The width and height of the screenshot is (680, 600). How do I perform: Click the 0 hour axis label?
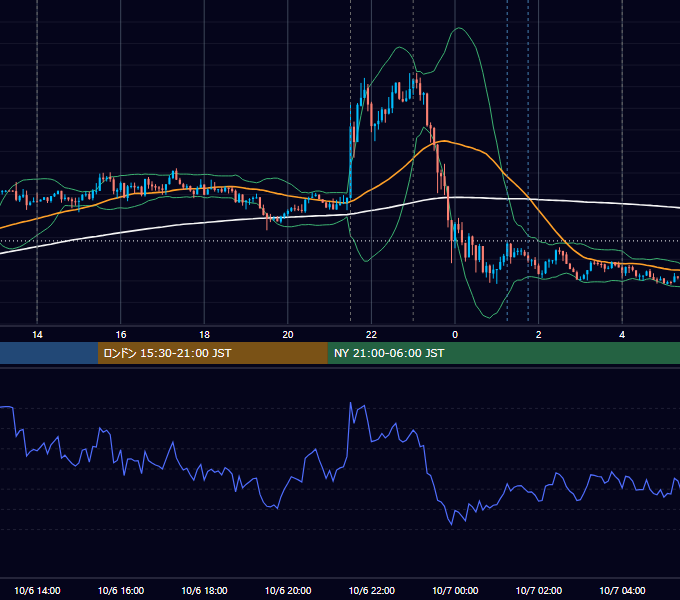tap(455, 335)
